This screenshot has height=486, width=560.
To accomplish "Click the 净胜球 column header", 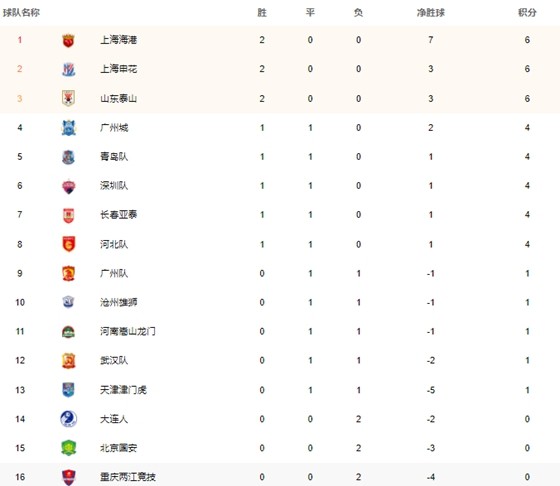I will pyautogui.click(x=430, y=13).
